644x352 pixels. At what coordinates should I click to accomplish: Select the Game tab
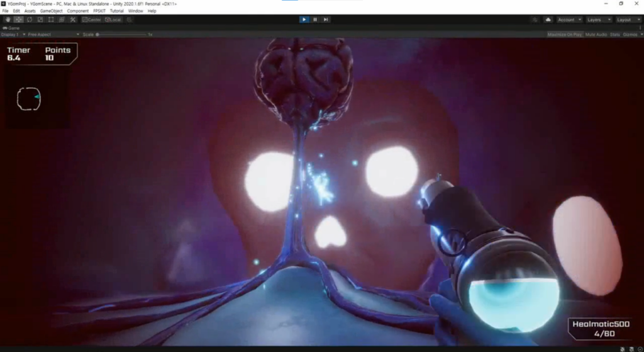pos(11,28)
